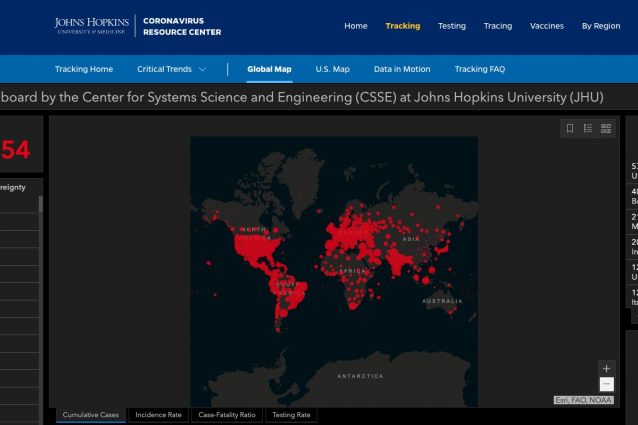Open the map bookmarks icon
Image resolution: width=638 pixels, height=425 pixels.
click(570, 129)
